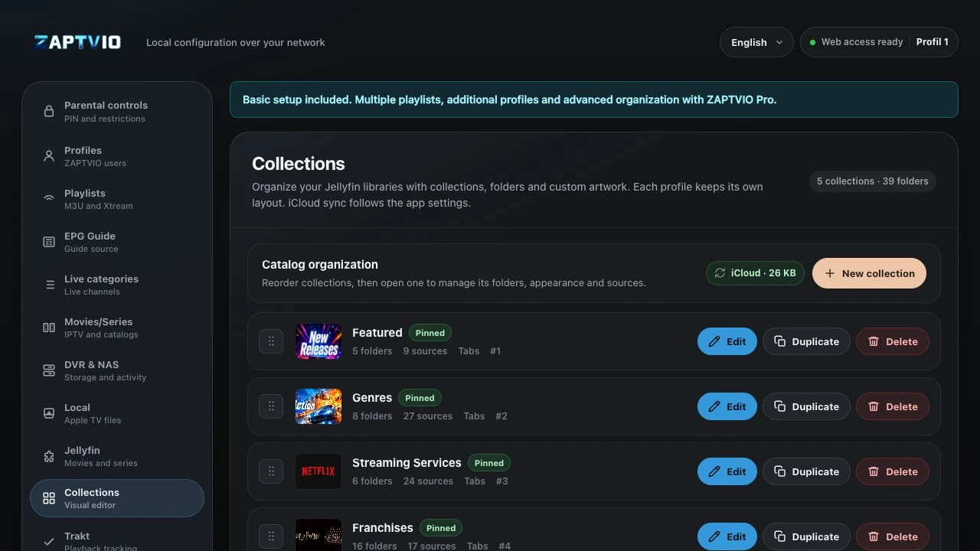The width and height of the screenshot is (980, 551).
Task: Click the 'Catalog organization' heading
Action: (x=320, y=265)
